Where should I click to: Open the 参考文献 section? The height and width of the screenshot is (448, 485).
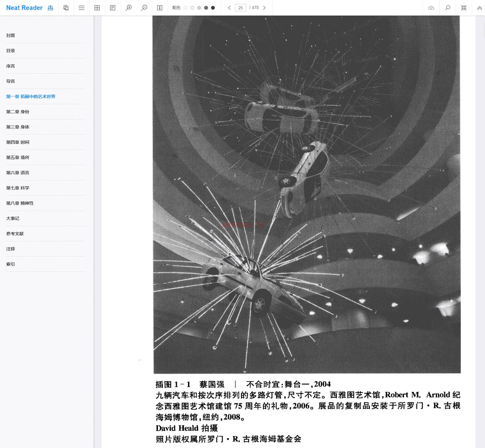(45, 234)
